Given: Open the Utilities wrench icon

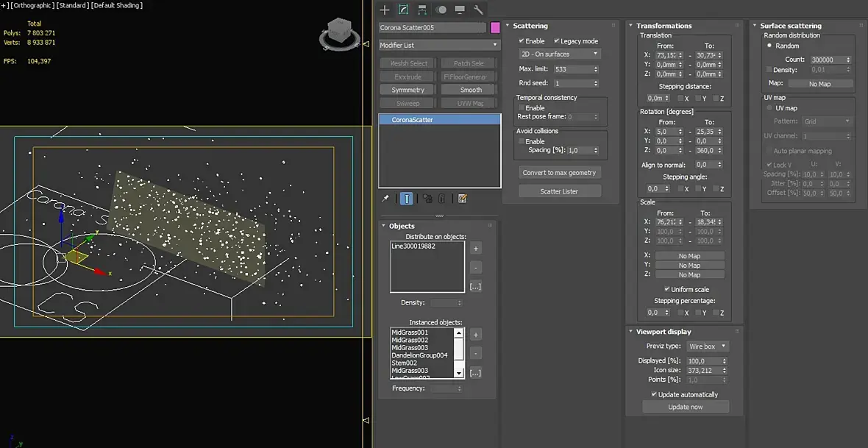Looking at the screenshot, I should (x=478, y=10).
